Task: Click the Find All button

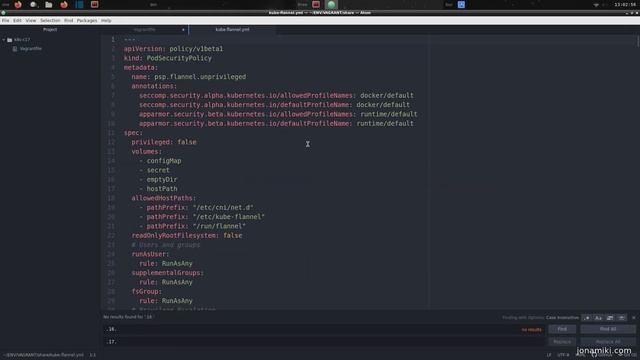Action: pos(608,329)
